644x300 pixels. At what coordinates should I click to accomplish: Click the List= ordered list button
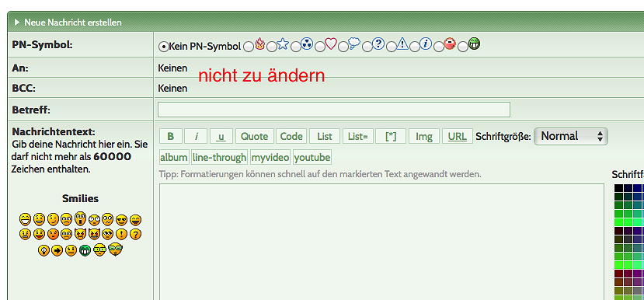pos(357,136)
